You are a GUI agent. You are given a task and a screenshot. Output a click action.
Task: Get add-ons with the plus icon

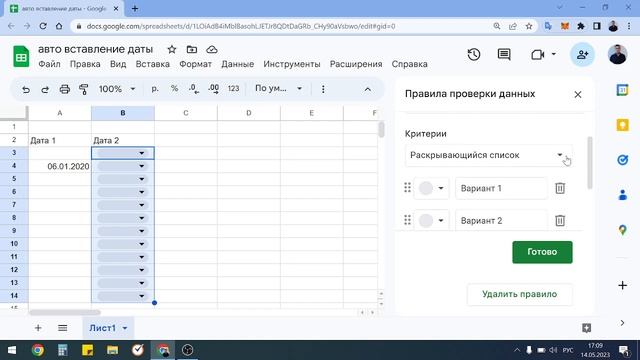coord(622,285)
